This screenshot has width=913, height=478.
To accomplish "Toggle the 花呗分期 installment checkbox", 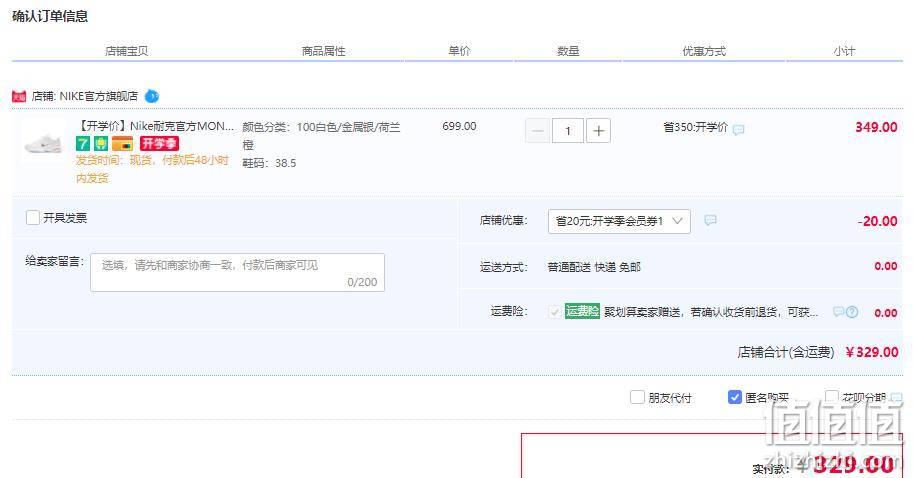I will coord(831,397).
